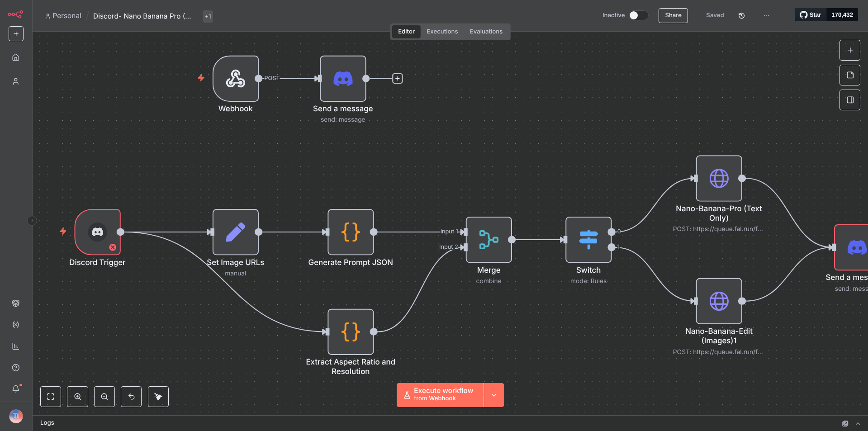Select the Switch node
Image resolution: width=868 pixels, height=431 pixels.
point(588,240)
